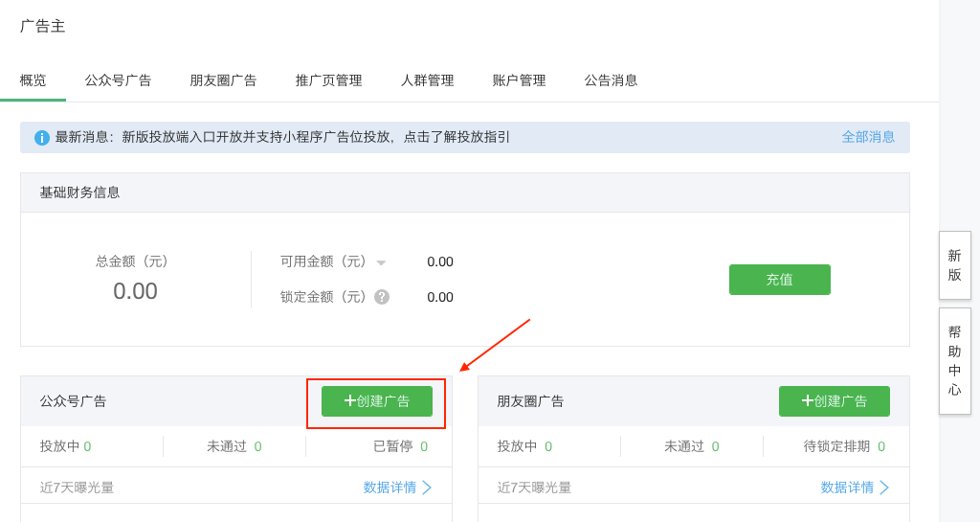Switch to the 公众号广告 tab
This screenshot has height=522, width=980.
point(118,80)
